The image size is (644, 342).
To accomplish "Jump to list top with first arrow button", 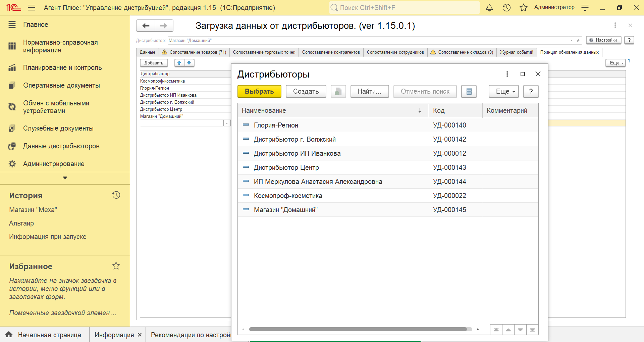I will pyautogui.click(x=496, y=330).
